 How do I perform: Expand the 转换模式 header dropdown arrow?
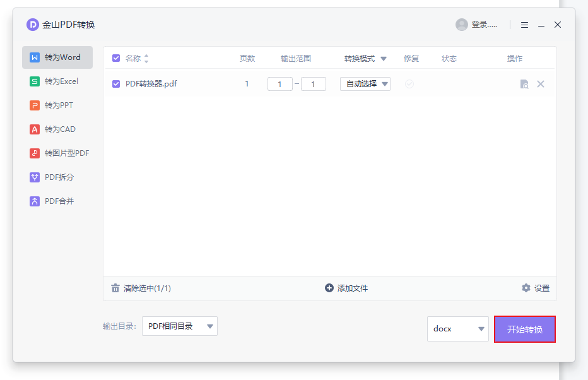tap(383, 59)
